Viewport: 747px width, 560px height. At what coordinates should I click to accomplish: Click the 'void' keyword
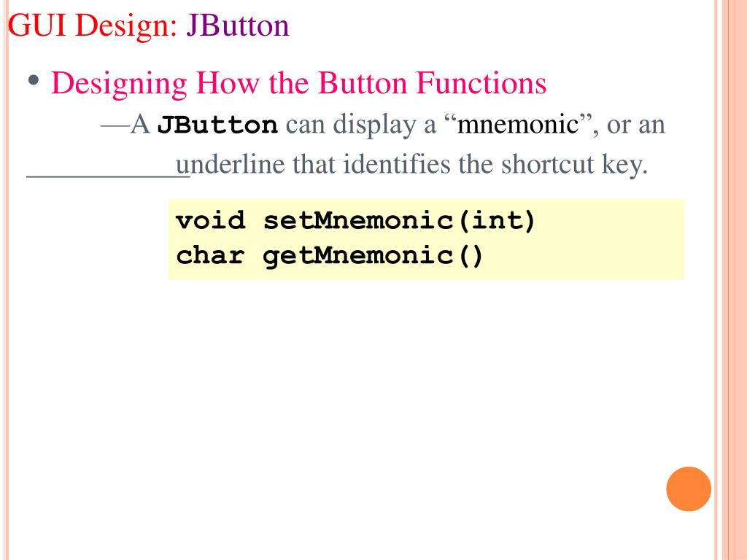tap(211, 220)
